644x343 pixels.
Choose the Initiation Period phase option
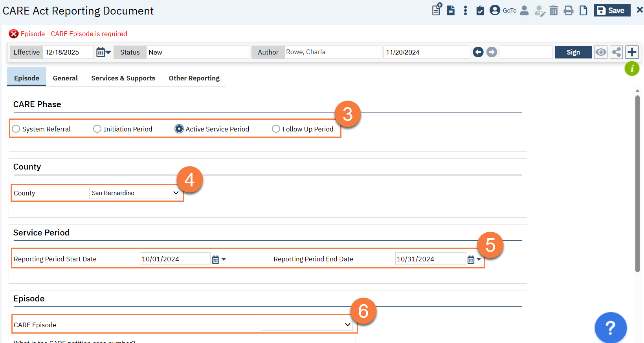(97, 129)
